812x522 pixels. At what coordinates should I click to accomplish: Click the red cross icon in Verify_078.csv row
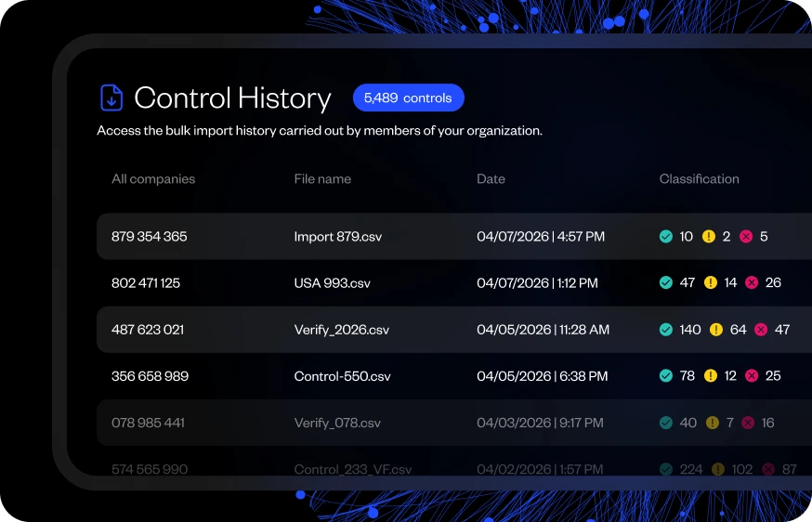pos(748,423)
